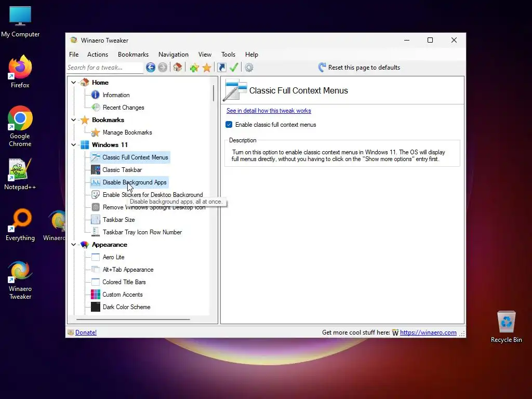Open the File menu
This screenshot has height=399, width=532.
click(74, 54)
